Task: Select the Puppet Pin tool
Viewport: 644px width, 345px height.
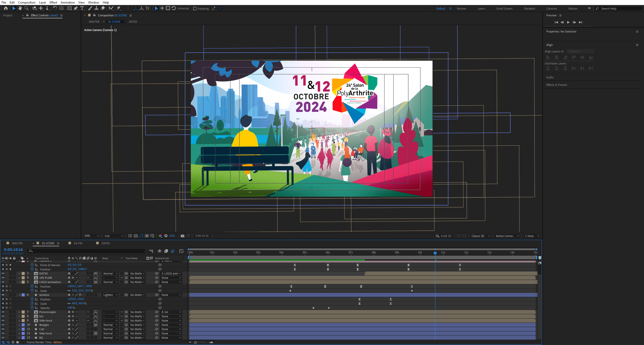Action: point(119,8)
